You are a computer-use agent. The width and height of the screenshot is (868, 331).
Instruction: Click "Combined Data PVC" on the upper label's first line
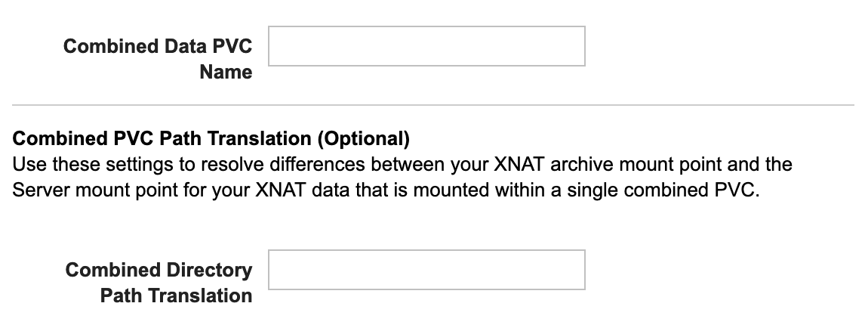pos(158,46)
